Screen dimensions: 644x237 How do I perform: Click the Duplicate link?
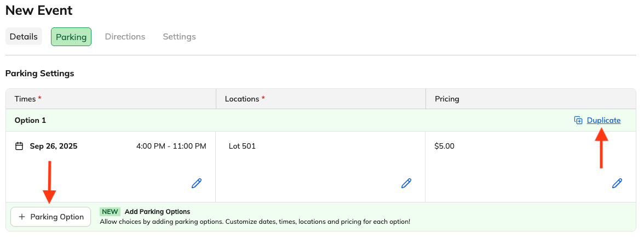click(603, 121)
